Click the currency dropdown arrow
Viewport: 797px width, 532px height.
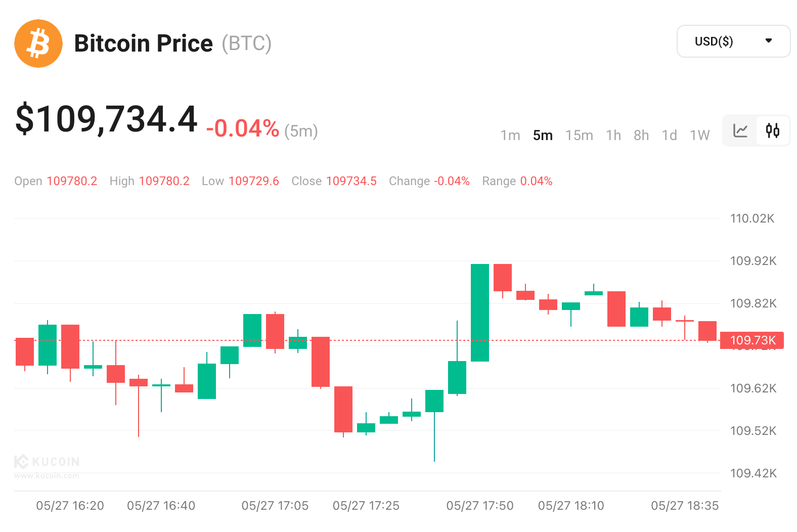tap(769, 41)
